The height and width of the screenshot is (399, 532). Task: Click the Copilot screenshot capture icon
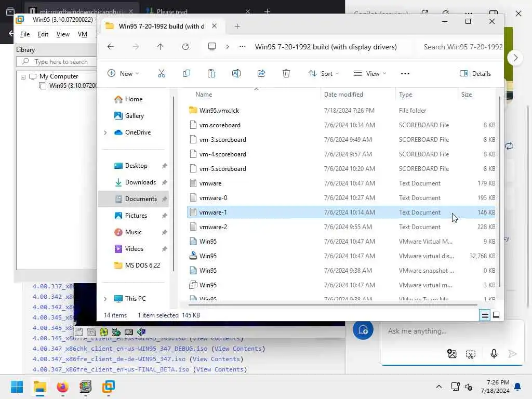point(471,354)
